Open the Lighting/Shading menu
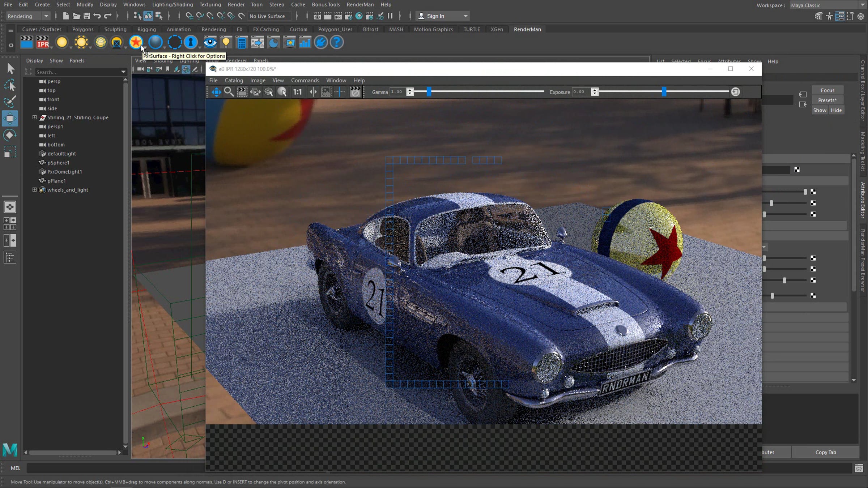Image resolution: width=868 pixels, height=488 pixels. tap(173, 4)
